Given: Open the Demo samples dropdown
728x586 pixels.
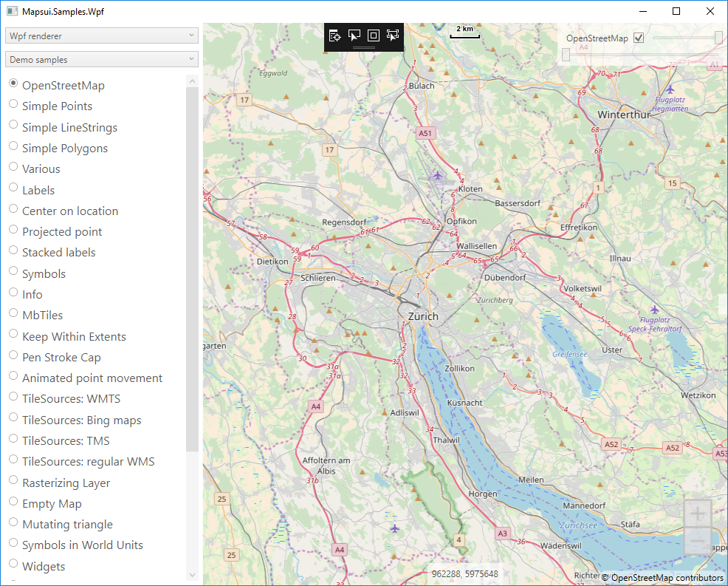Looking at the screenshot, I should pos(101,59).
